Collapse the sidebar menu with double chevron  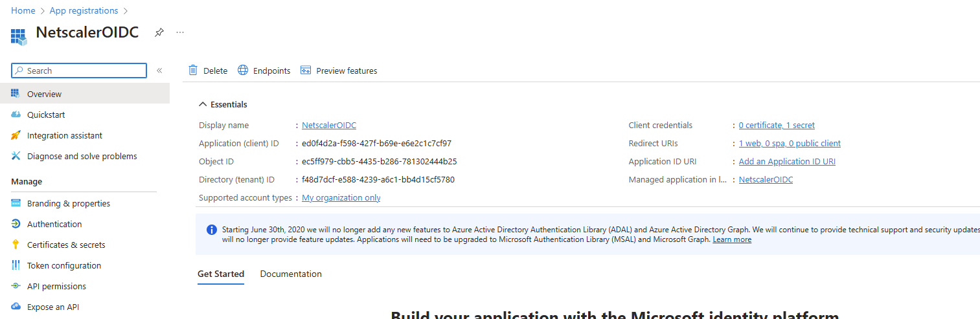coord(159,71)
